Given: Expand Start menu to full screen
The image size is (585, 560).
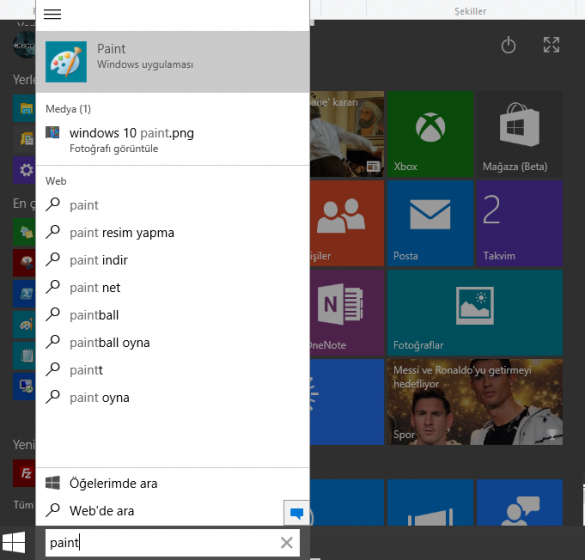Looking at the screenshot, I should [x=551, y=45].
